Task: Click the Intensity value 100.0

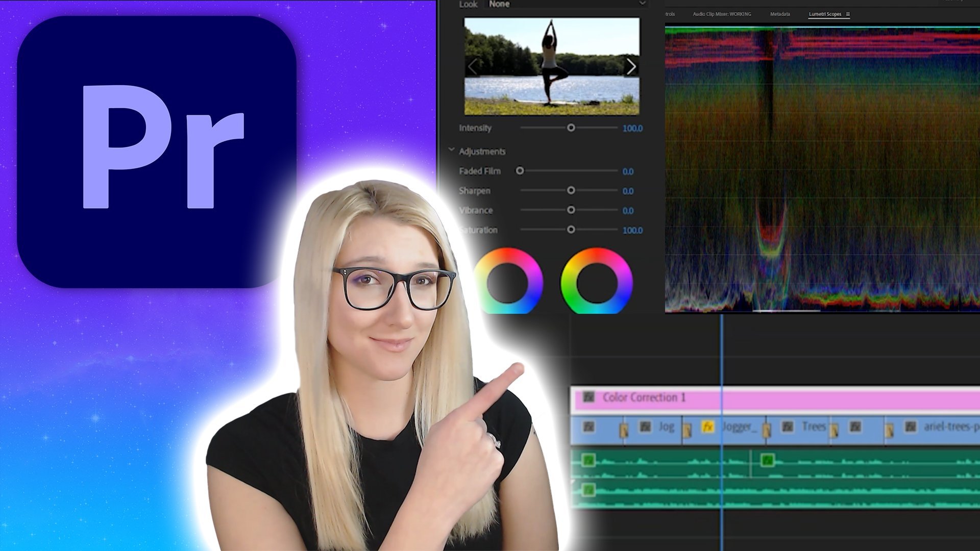Action: point(632,129)
